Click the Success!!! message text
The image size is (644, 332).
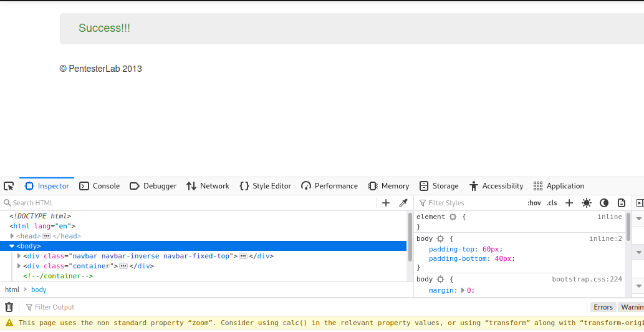[104, 28]
